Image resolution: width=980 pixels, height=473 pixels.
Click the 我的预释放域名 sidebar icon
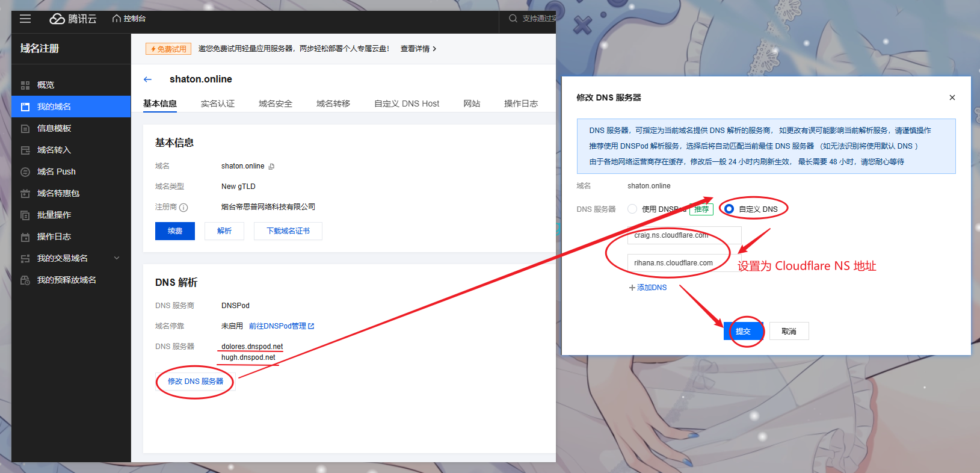(x=25, y=280)
